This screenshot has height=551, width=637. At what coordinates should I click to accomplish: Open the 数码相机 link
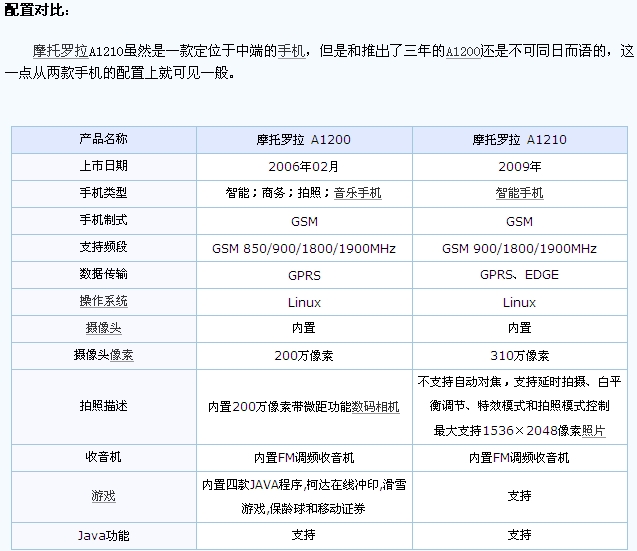(376, 406)
